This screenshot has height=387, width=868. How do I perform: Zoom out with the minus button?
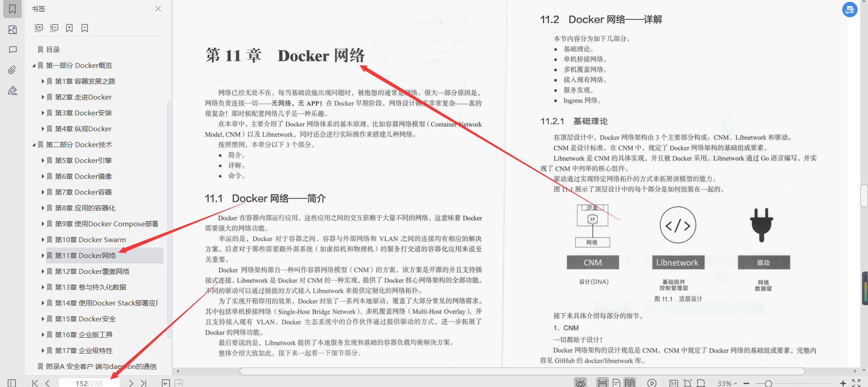tap(746, 383)
